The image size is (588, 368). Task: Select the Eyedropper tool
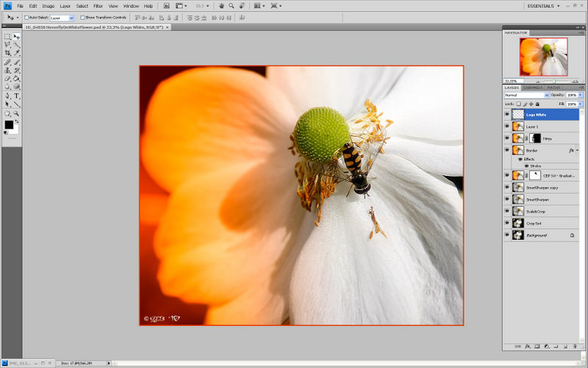[16, 53]
